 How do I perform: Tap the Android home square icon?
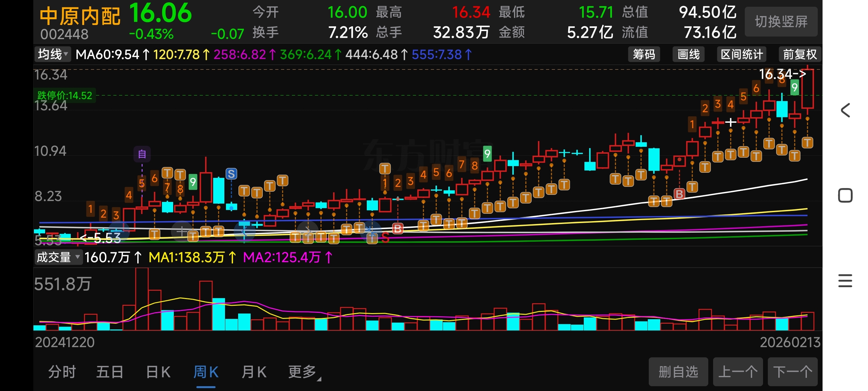pos(845,195)
